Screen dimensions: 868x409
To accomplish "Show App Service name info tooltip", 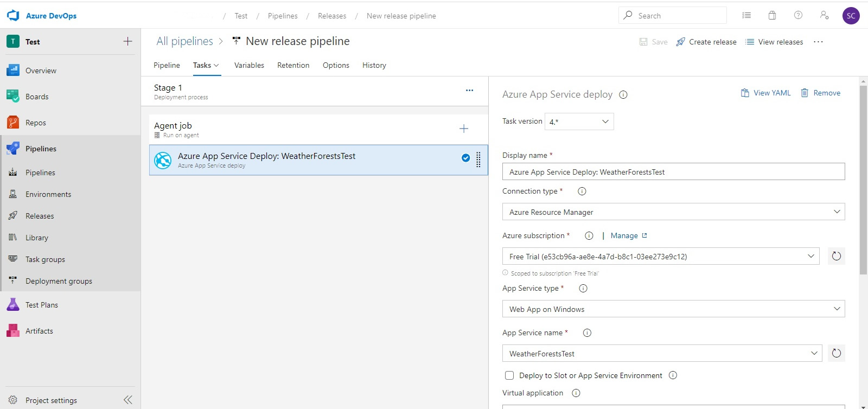I will pos(587,333).
